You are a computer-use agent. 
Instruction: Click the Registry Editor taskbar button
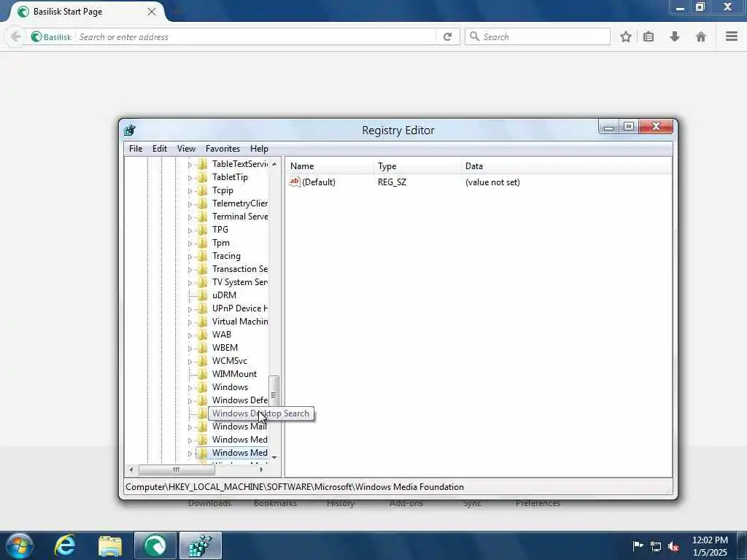point(201,545)
